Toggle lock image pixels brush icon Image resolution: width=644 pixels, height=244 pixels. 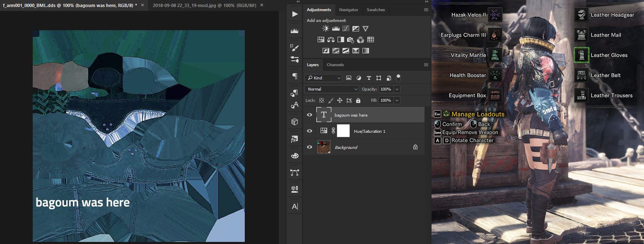tap(330, 100)
